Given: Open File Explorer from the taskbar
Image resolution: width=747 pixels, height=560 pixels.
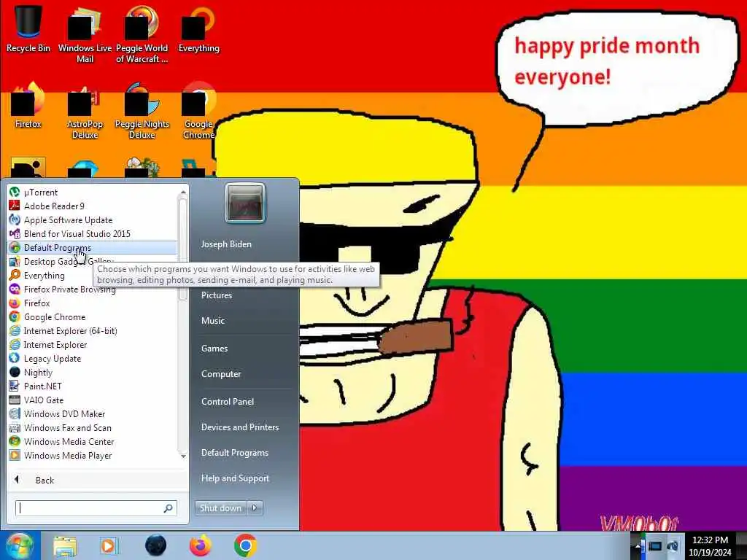Looking at the screenshot, I should coord(65,545).
